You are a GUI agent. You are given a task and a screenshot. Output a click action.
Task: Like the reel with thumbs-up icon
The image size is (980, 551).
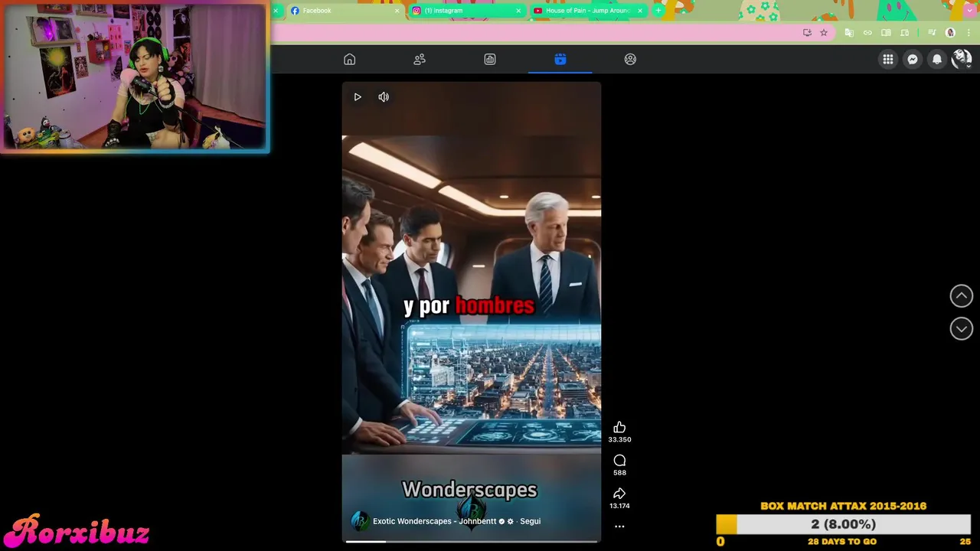pos(619,427)
